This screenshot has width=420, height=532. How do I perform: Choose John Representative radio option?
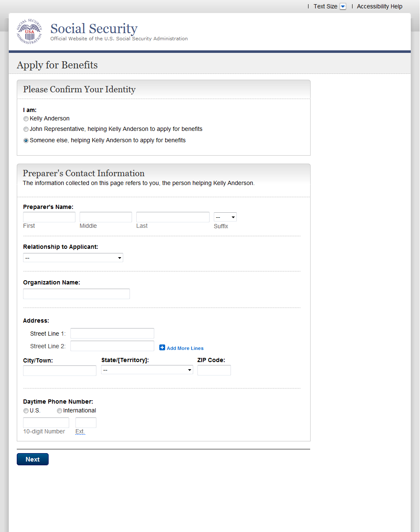26,129
